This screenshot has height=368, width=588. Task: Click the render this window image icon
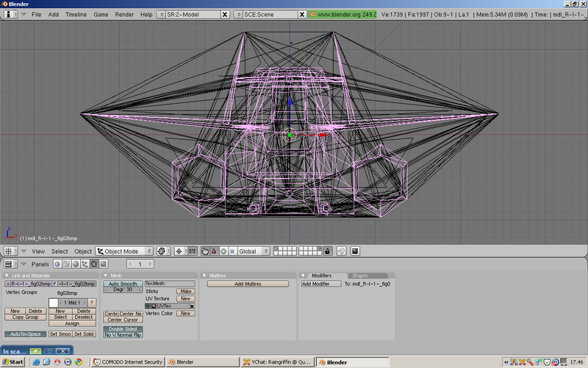point(355,251)
